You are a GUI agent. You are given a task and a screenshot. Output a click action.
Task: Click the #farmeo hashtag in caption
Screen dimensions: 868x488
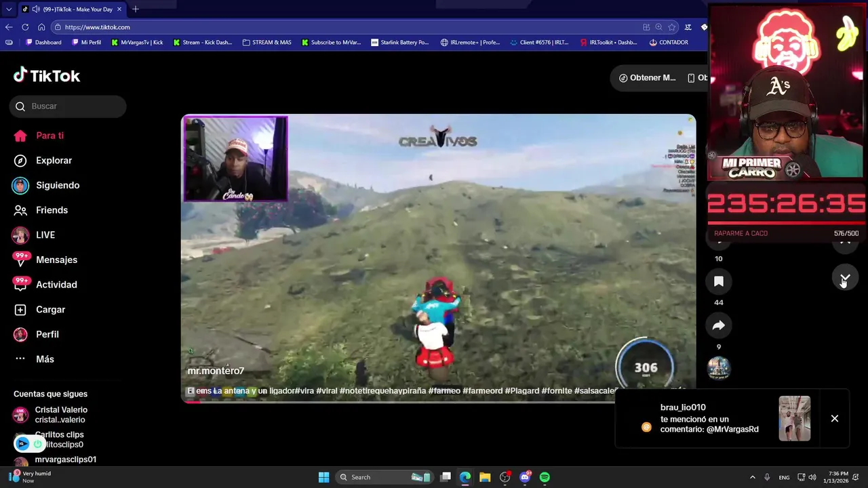pos(445,391)
